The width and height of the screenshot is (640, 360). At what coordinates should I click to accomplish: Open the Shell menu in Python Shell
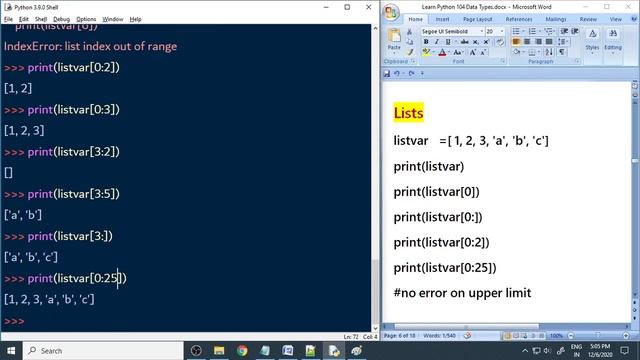[41, 19]
